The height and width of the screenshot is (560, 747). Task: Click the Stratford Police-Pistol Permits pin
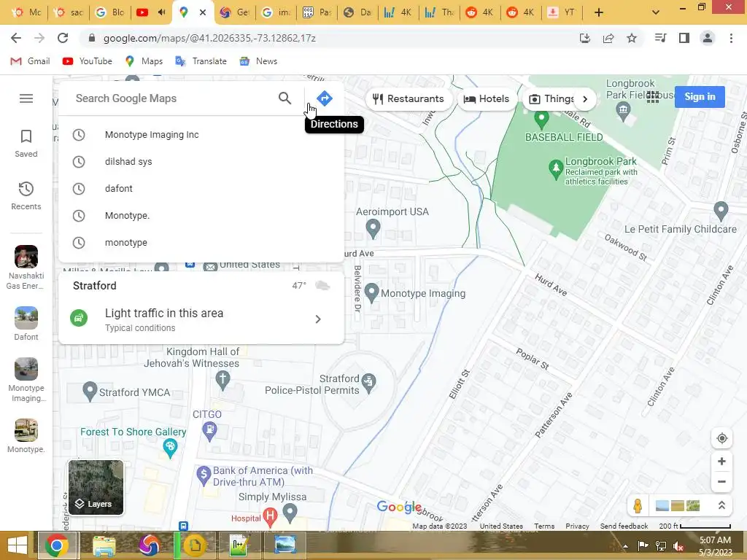368,383
